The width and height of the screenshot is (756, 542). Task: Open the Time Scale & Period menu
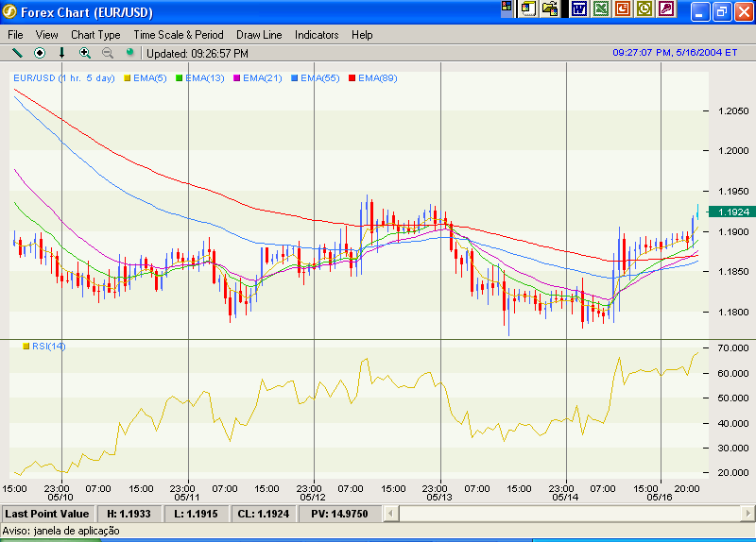click(x=179, y=35)
